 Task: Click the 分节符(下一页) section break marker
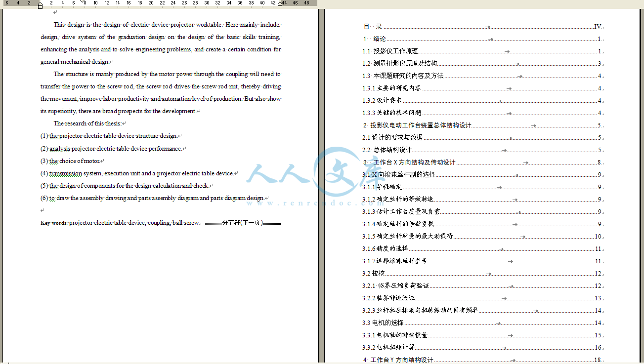[x=243, y=223]
